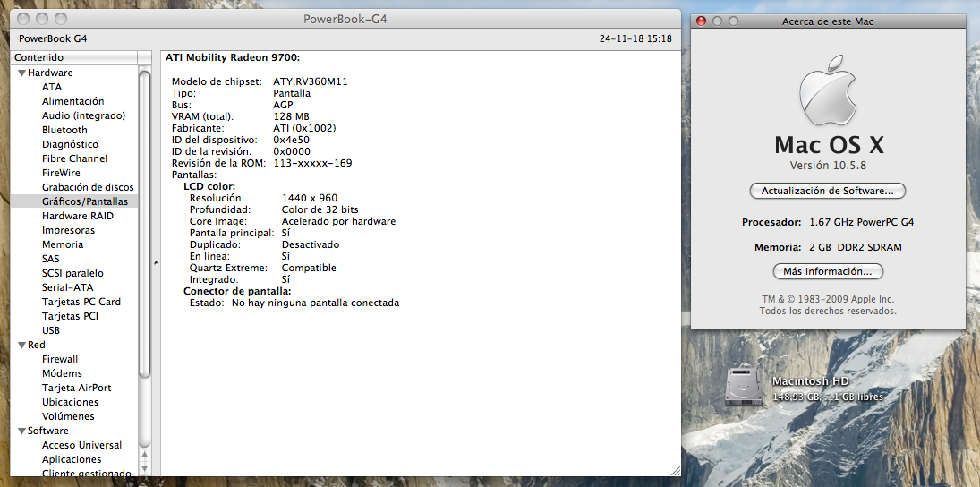Select Ubicaciones under Red
980x487 pixels.
pos(70,403)
